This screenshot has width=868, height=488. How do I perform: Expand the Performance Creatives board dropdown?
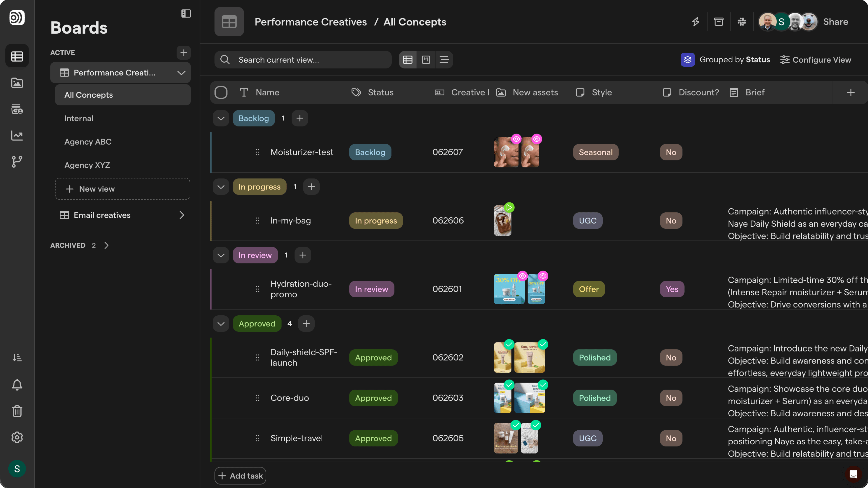181,73
